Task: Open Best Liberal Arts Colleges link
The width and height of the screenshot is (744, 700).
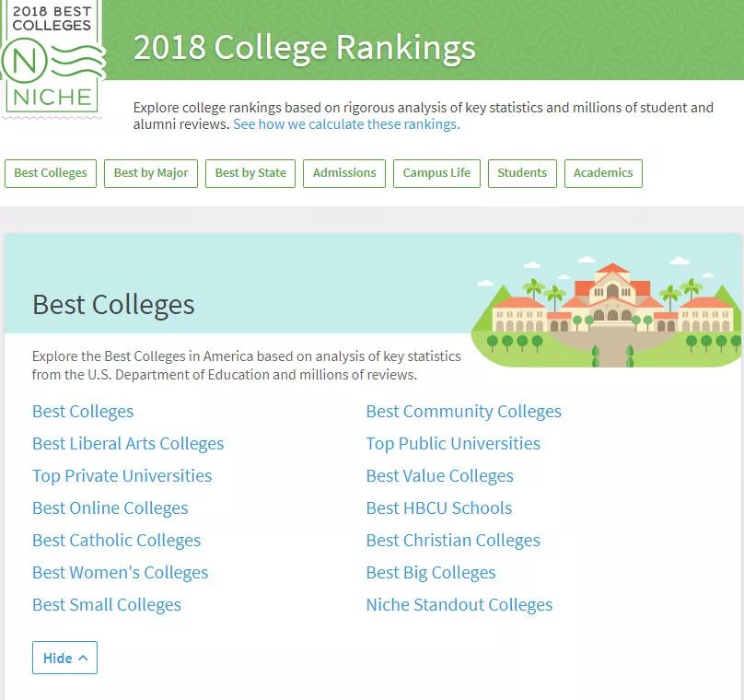Action: [x=128, y=444]
